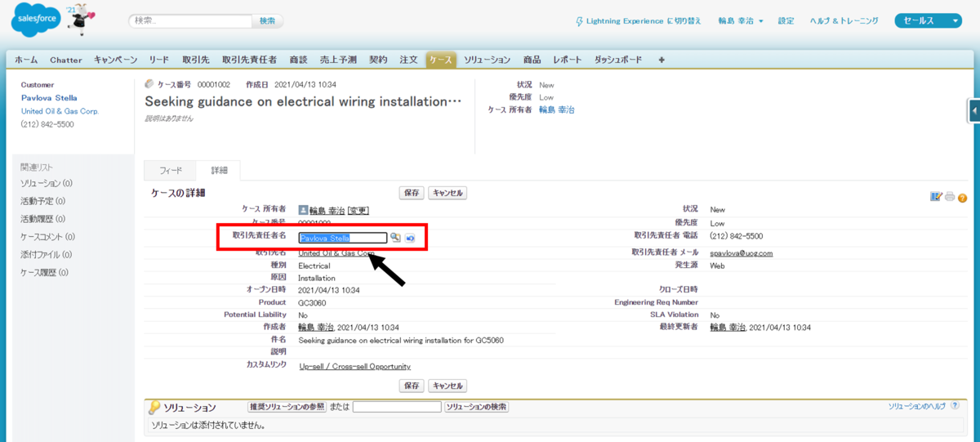The height and width of the screenshot is (442, 980).
Task: Open Up-sell / Cross-sell Opportunity link
Action: [x=355, y=367]
